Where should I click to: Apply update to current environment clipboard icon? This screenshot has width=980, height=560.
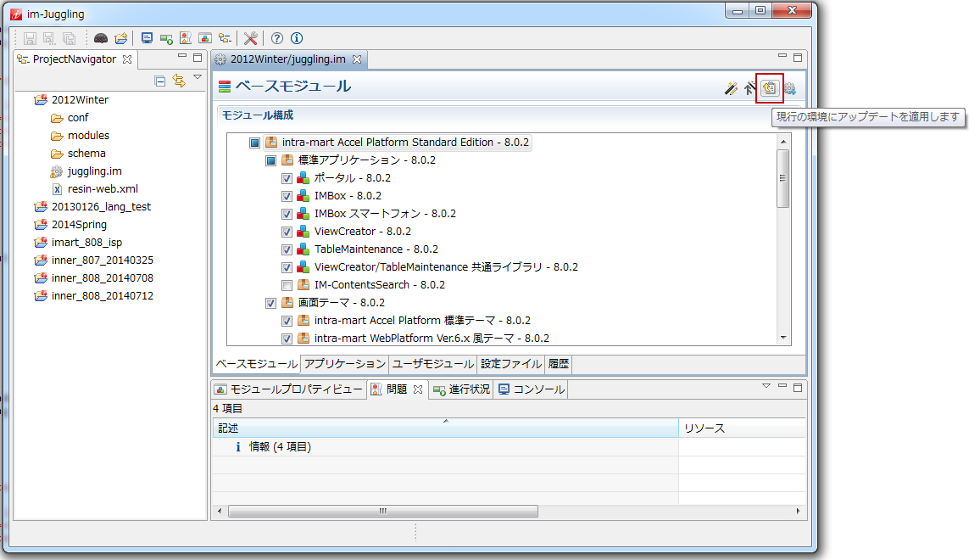tap(770, 88)
